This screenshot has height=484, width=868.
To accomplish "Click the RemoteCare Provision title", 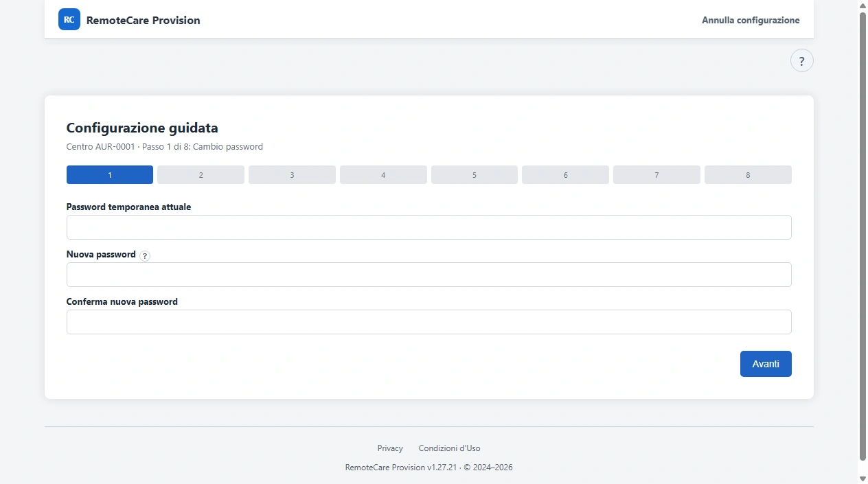I will point(144,20).
